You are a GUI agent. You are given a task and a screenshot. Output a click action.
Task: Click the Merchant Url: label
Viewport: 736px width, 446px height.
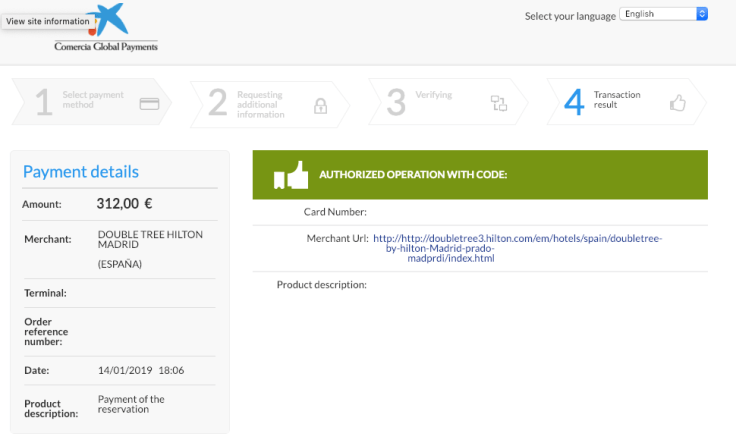337,238
